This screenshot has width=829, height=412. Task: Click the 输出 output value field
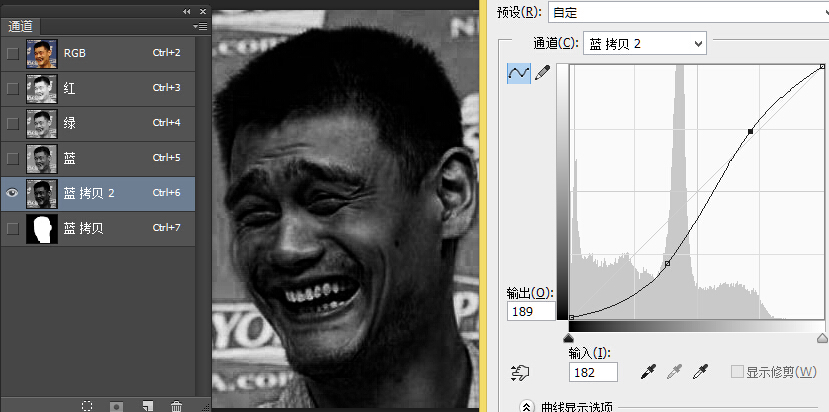531,311
